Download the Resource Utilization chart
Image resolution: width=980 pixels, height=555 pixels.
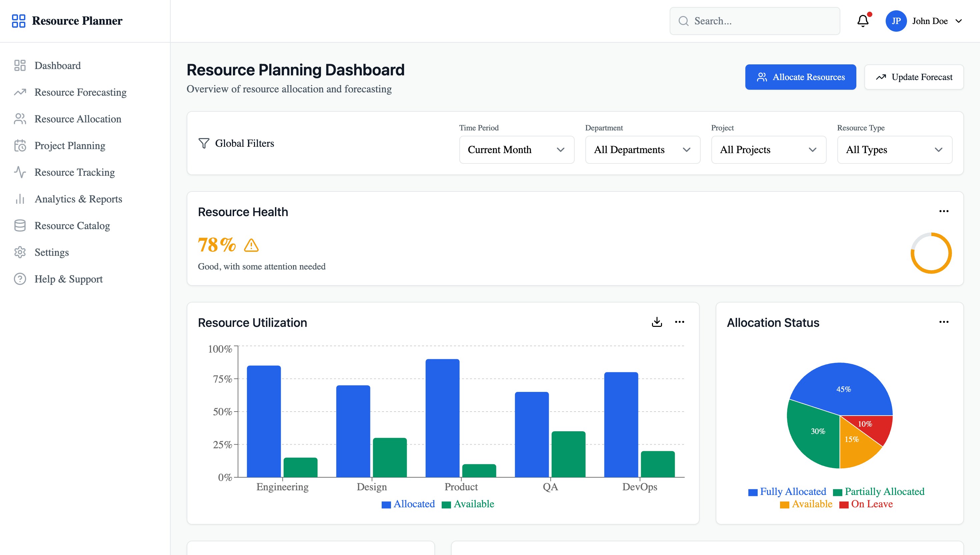click(657, 322)
